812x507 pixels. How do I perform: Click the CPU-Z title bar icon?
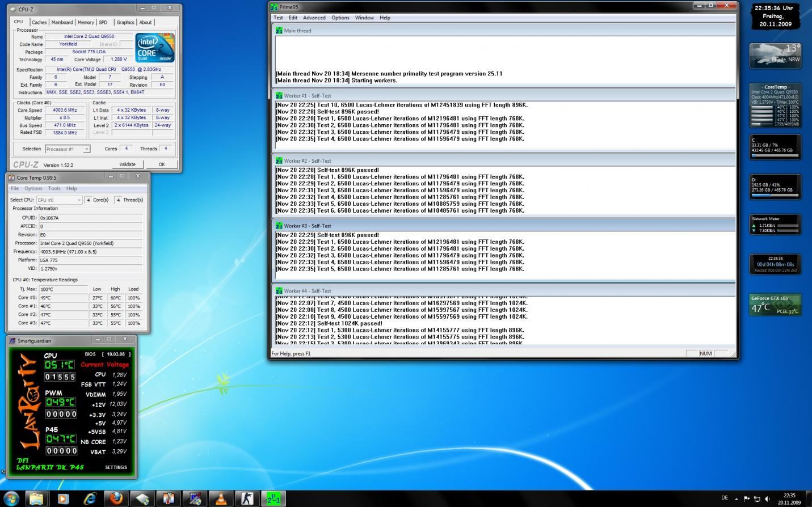[x=13, y=9]
